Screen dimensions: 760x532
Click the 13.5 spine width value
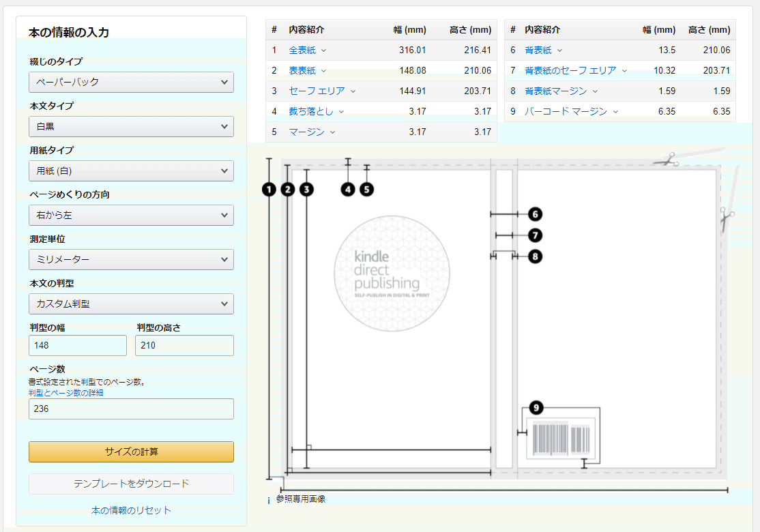coord(667,50)
